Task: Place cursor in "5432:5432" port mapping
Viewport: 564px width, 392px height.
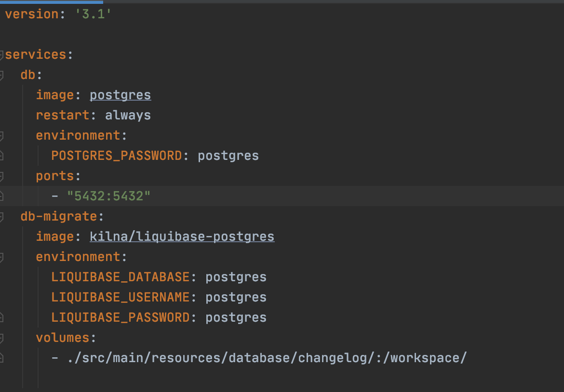Action: tap(108, 196)
